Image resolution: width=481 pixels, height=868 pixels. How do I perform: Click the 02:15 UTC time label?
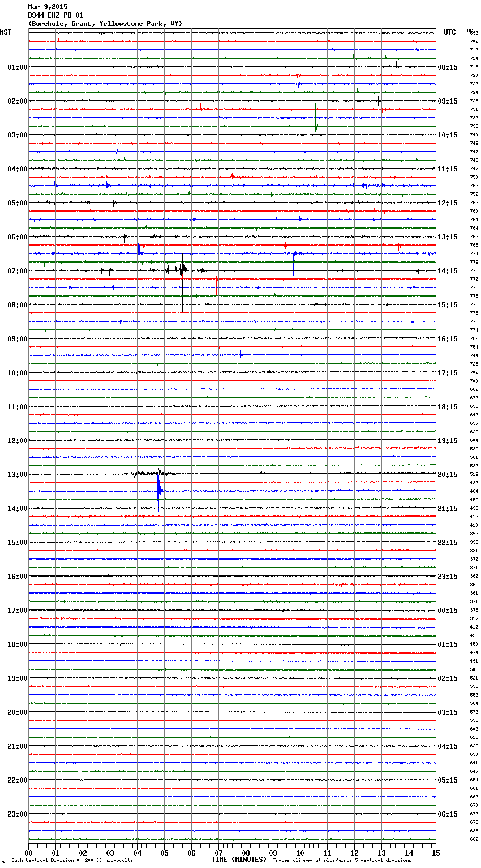tap(448, 678)
